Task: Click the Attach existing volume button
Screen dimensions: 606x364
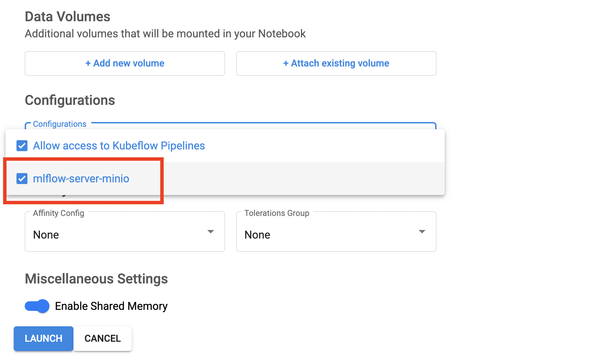Action: [336, 63]
